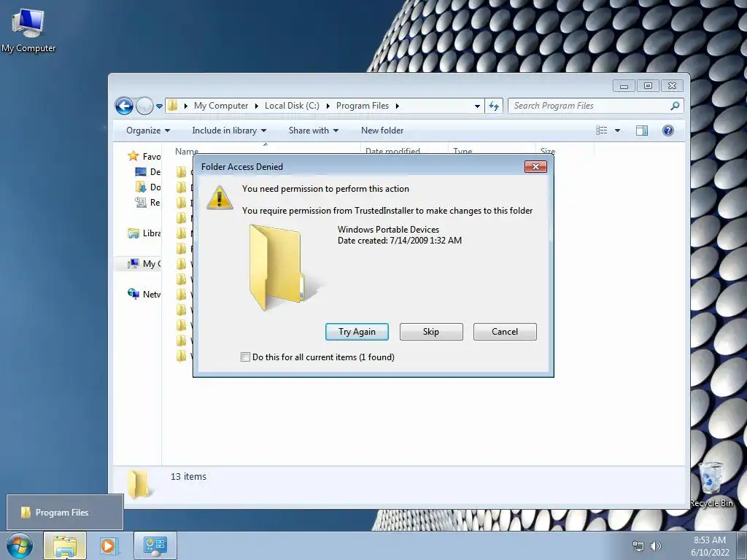The image size is (747, 560).
Task: Open Include in library menu
Action: (229, 131)
